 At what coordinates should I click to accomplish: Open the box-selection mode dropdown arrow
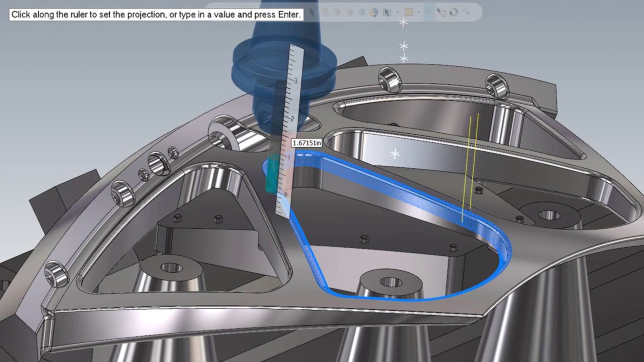coord(397,12)
